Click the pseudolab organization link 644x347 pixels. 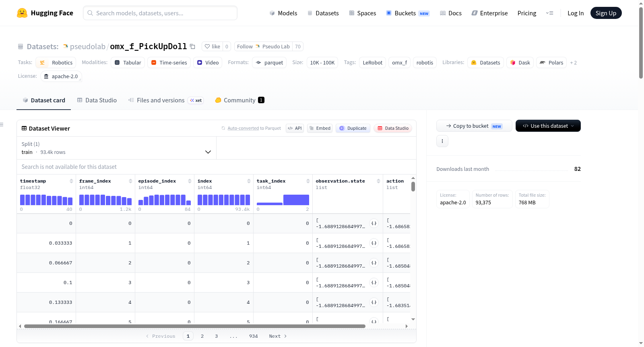click(x=87, y=46)
